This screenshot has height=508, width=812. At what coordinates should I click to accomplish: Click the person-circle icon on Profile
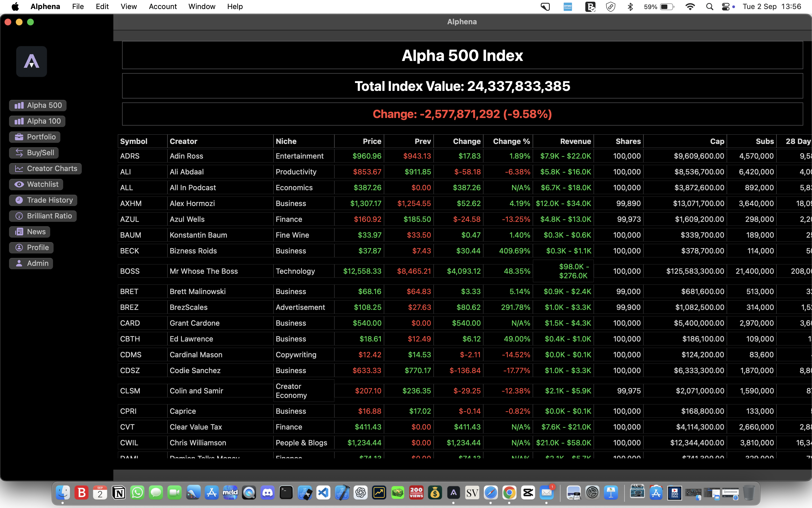tap(19, 248)
